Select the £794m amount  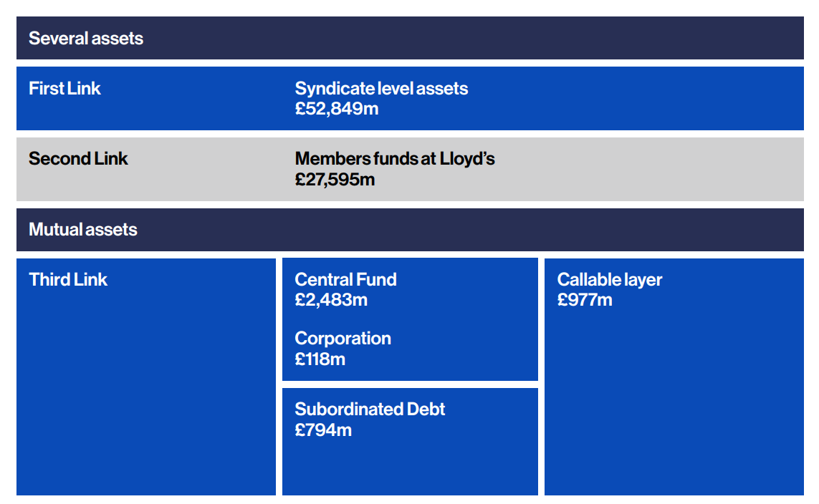click(x=323, y=430)
